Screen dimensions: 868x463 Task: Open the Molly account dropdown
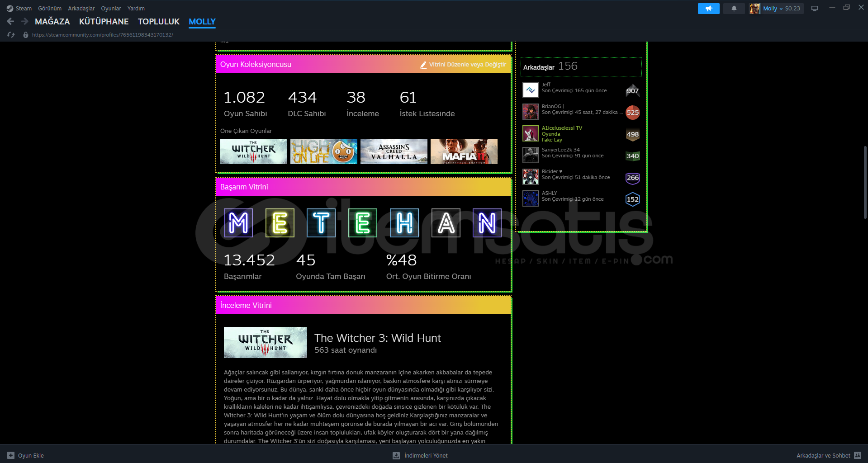773,9
